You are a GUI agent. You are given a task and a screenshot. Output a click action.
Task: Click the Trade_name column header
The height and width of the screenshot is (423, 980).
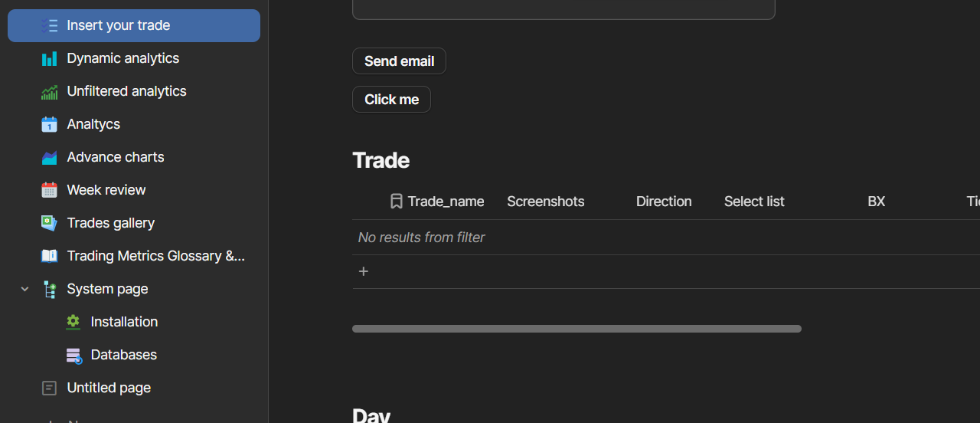(446, 202)
